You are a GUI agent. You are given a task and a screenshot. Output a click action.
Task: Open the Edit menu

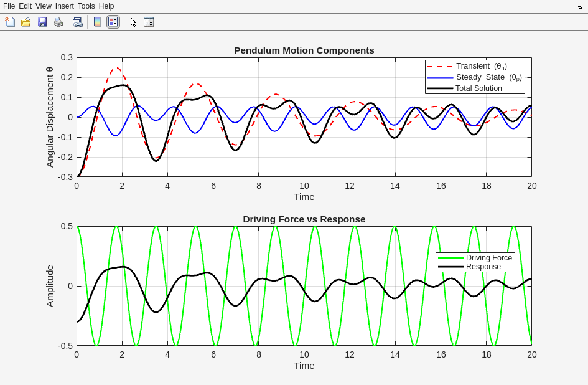[26, 6]
